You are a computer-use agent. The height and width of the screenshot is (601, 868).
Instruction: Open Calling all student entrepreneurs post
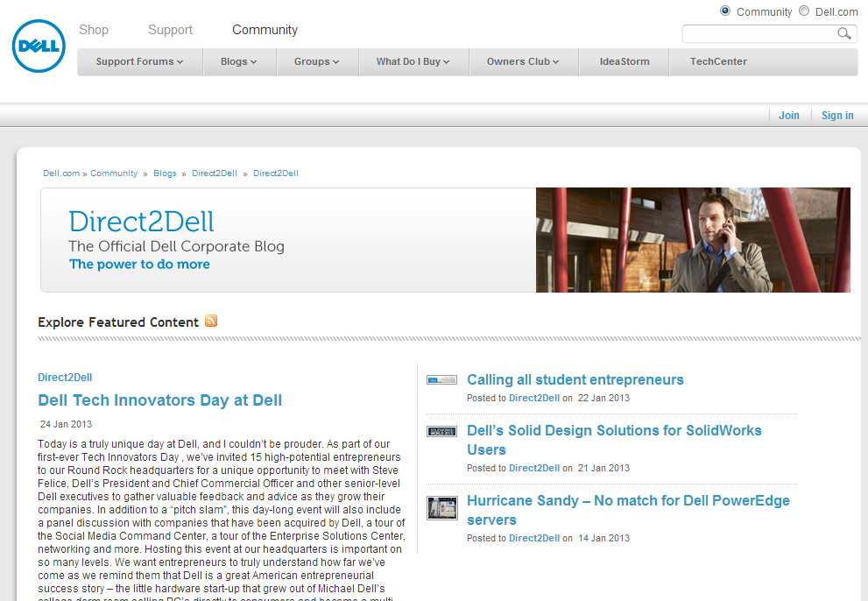click(575, 379)
